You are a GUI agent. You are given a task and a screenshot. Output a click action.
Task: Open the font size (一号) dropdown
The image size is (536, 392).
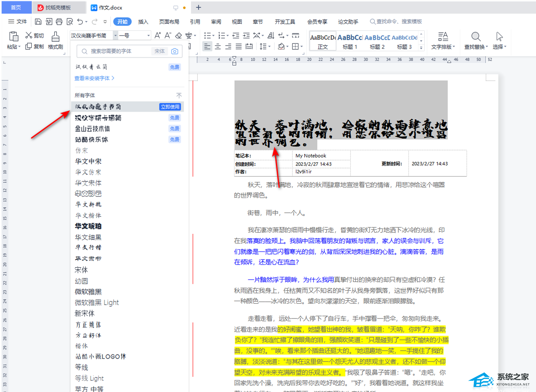(x=148, y=36)
